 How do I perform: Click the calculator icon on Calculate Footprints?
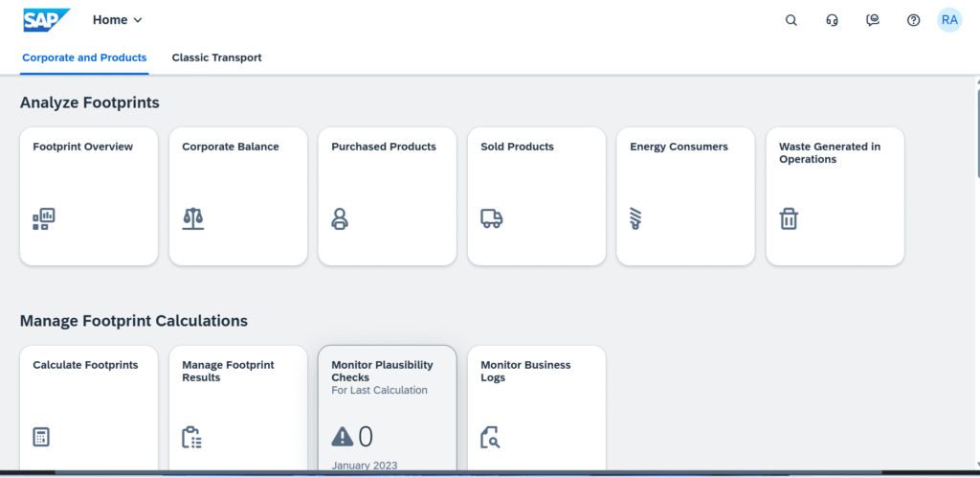point(41,437)
